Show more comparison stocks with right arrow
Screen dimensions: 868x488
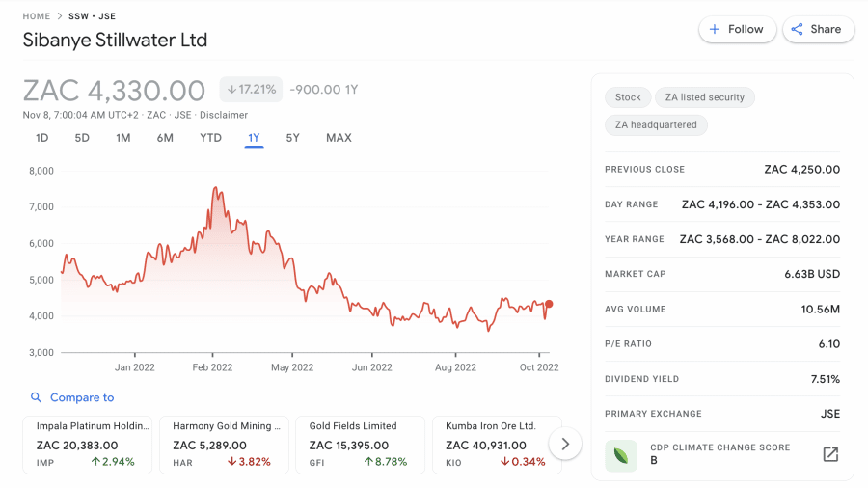[565, 445]
